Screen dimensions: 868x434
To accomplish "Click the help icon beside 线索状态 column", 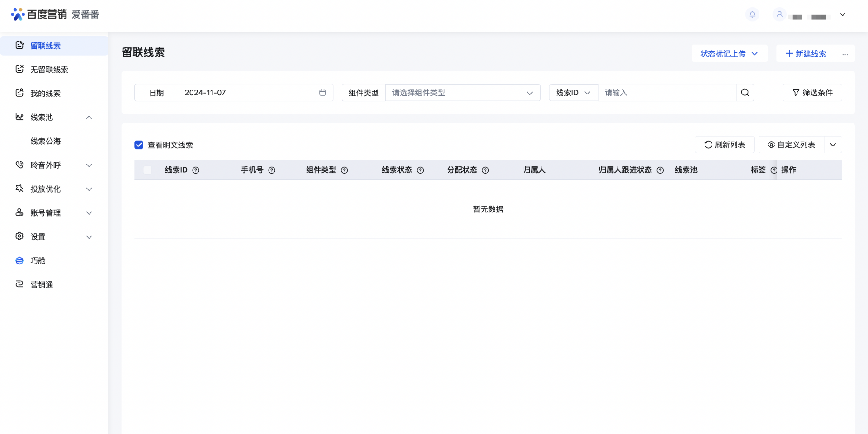I will coord(420,170).
